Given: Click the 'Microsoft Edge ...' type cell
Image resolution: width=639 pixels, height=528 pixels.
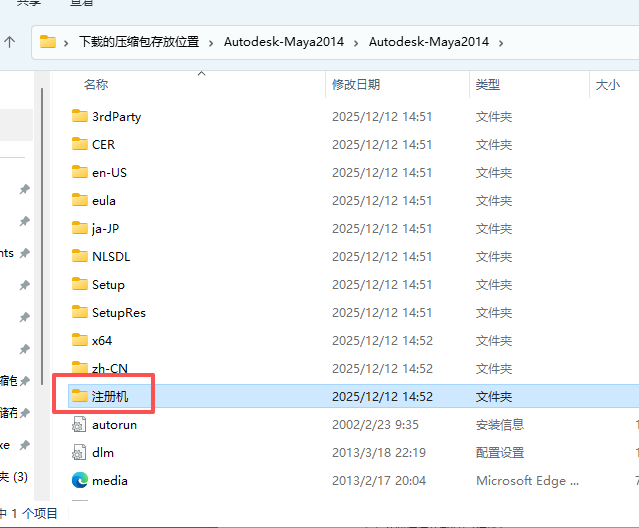Looking at the screenshot, I should (527, 481).
